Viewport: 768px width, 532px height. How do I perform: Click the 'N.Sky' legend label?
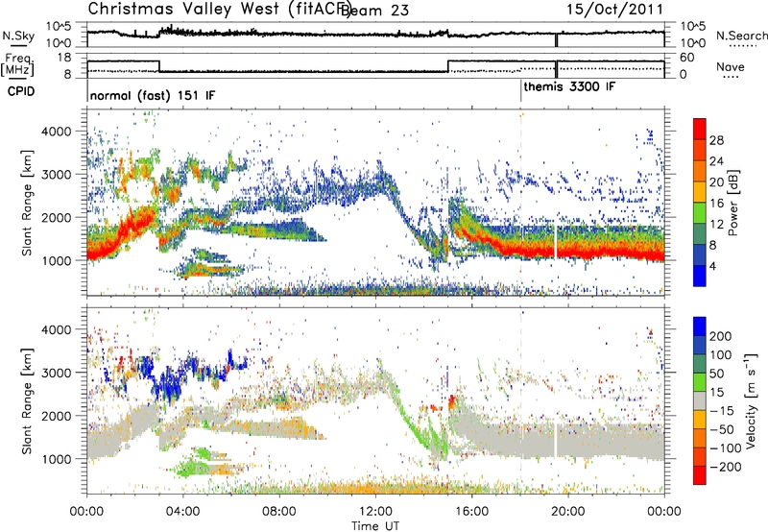coord(18,36)
